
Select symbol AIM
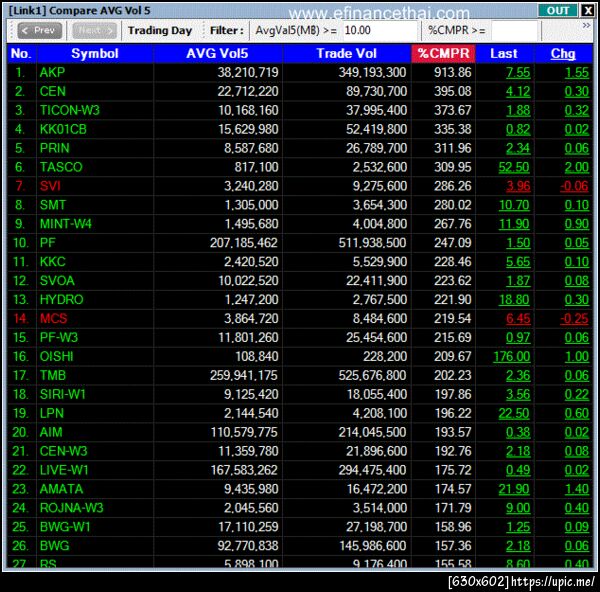(x=51, y=432)
